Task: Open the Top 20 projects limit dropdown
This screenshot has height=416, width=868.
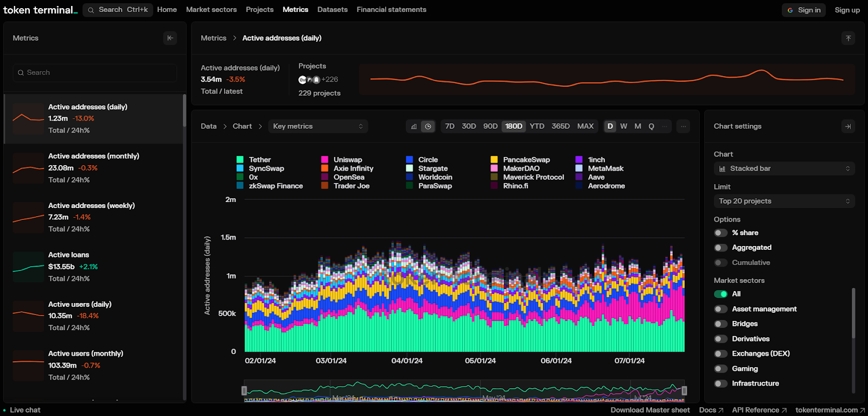Action: [x=784, y=201]
